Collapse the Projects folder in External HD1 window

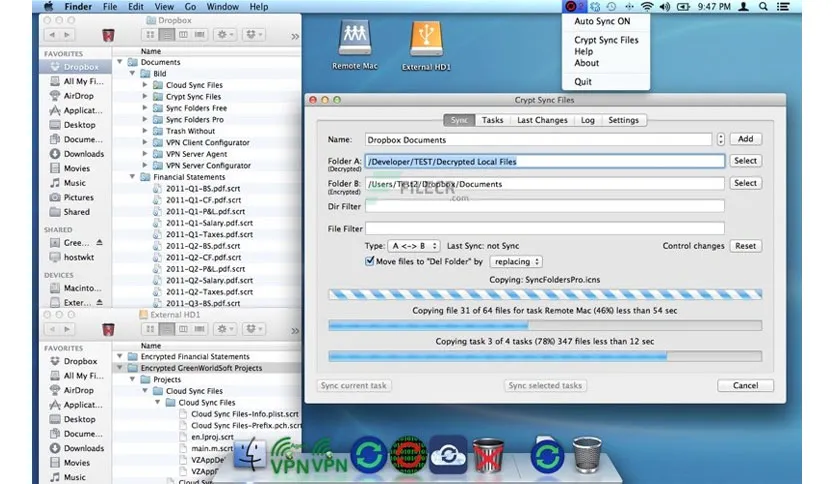coord(132,379)
